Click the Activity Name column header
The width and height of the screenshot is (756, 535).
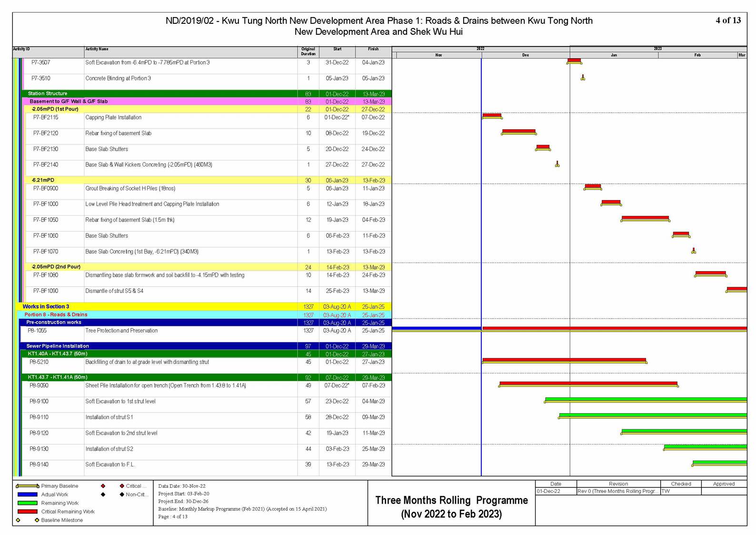coord(97,49)
